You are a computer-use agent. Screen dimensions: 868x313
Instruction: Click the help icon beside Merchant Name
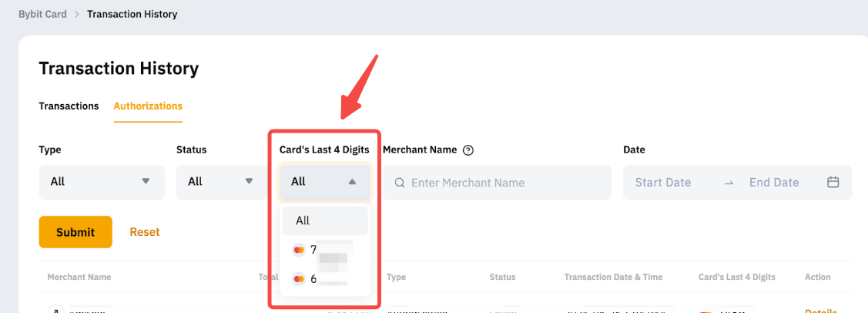(x=468, y=150)
